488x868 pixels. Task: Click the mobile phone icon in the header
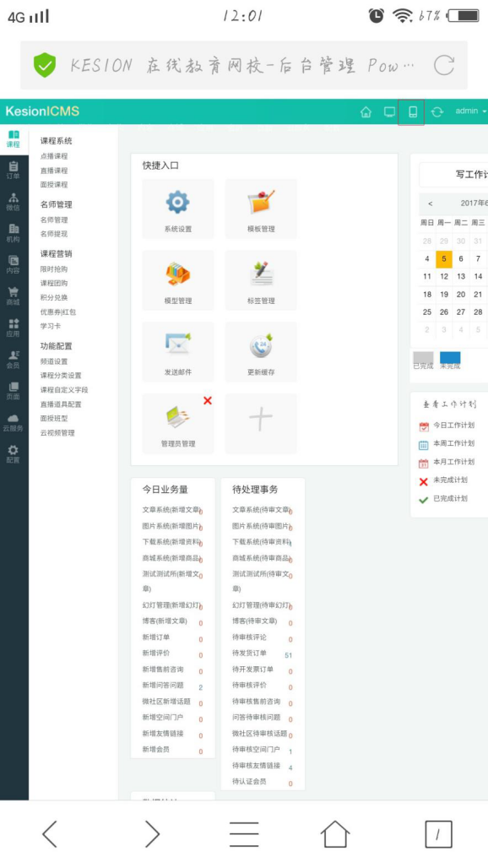point(412,111)
